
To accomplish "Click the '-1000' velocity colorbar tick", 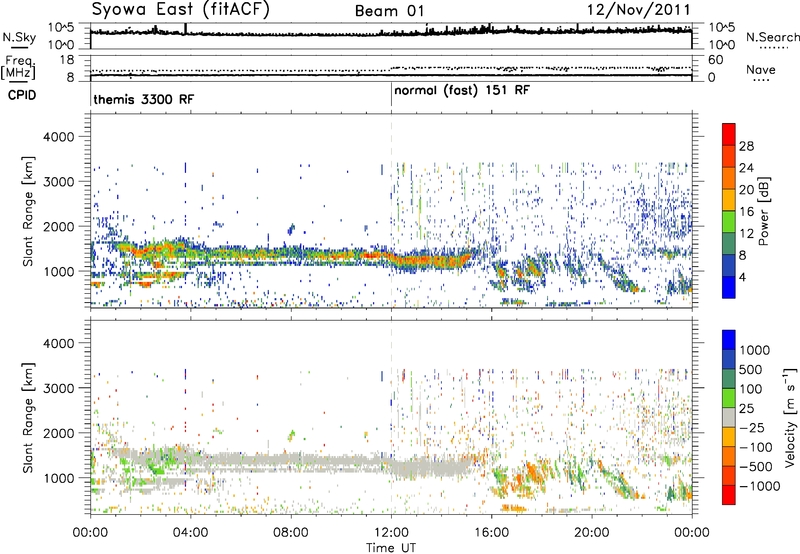I will pyautogui.click(x=759, y=486).
